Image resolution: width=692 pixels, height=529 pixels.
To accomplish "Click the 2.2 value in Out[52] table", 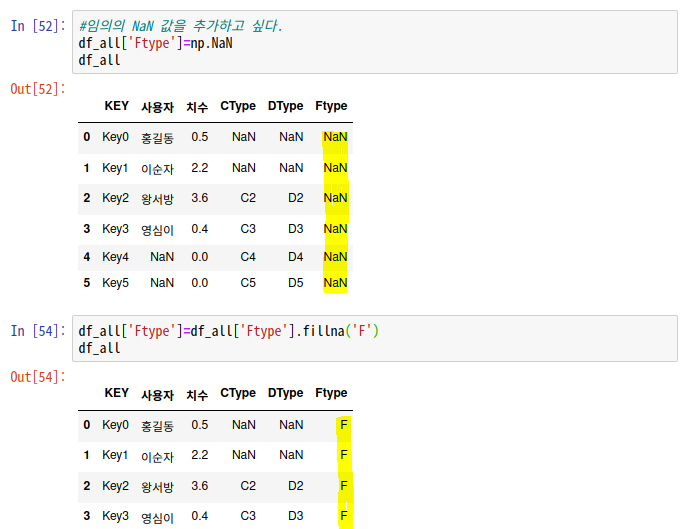I will (x=199, y=168).
